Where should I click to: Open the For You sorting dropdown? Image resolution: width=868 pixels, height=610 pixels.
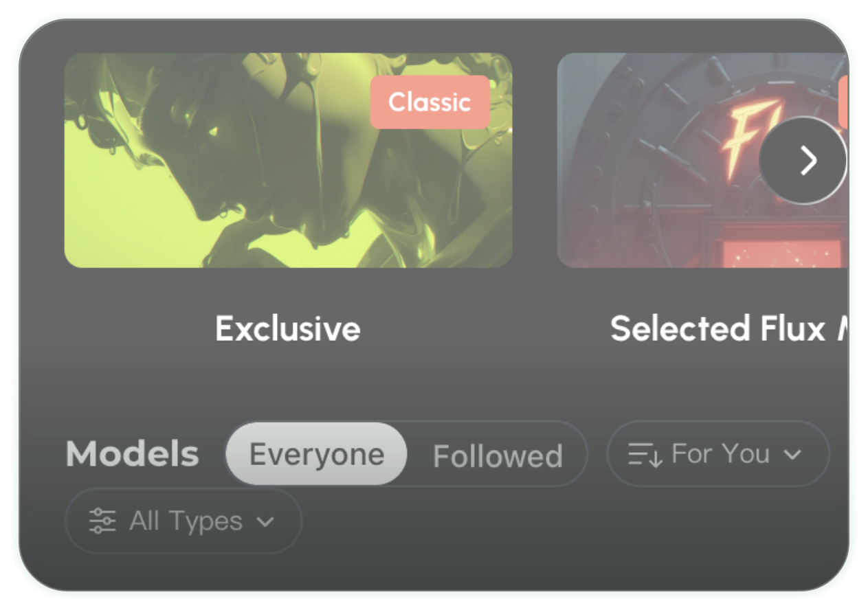point(718,454)
